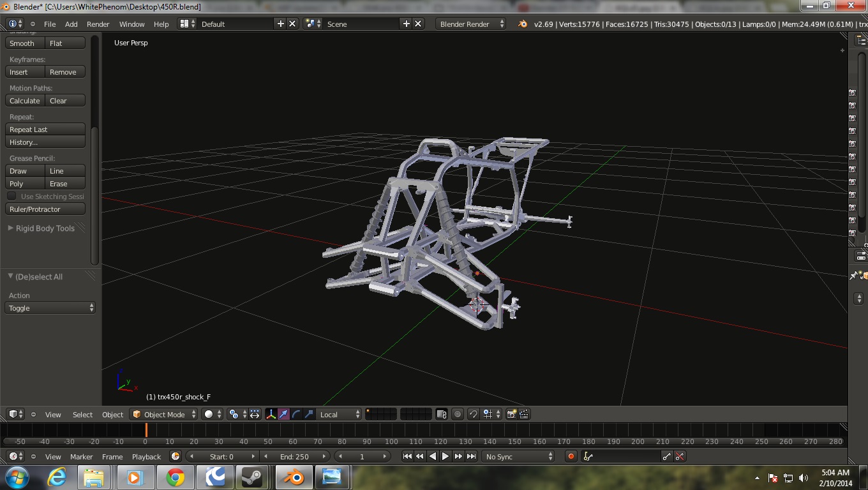The image size is (868, 490).
Task: Toggle manipulate center points option
Action: coord(254,414)
